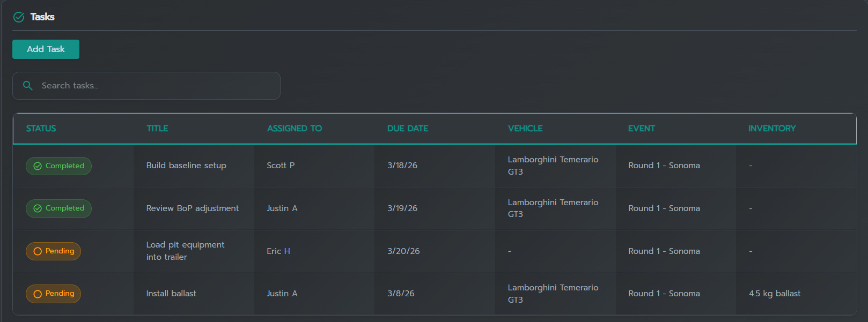Image resolution: width=868 pixels, height=322 pixels.
Task: Toggle Completed status badge for Build baseline setup
Action: 59,166
